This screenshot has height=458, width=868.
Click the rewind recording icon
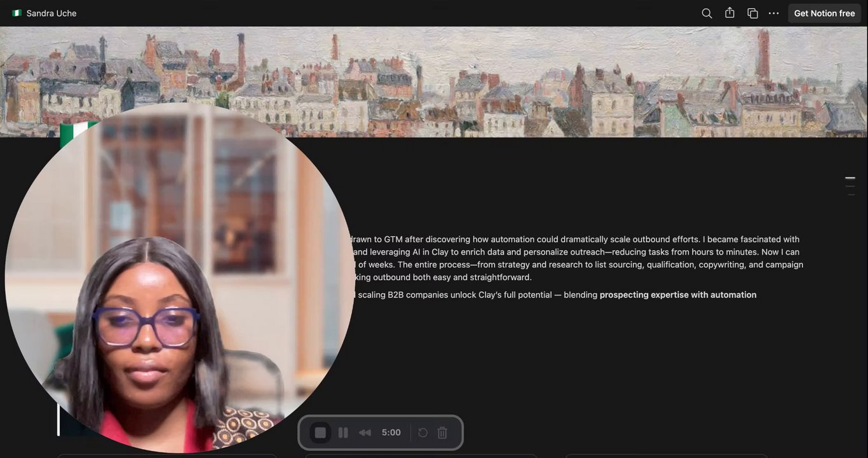point(365,433)
